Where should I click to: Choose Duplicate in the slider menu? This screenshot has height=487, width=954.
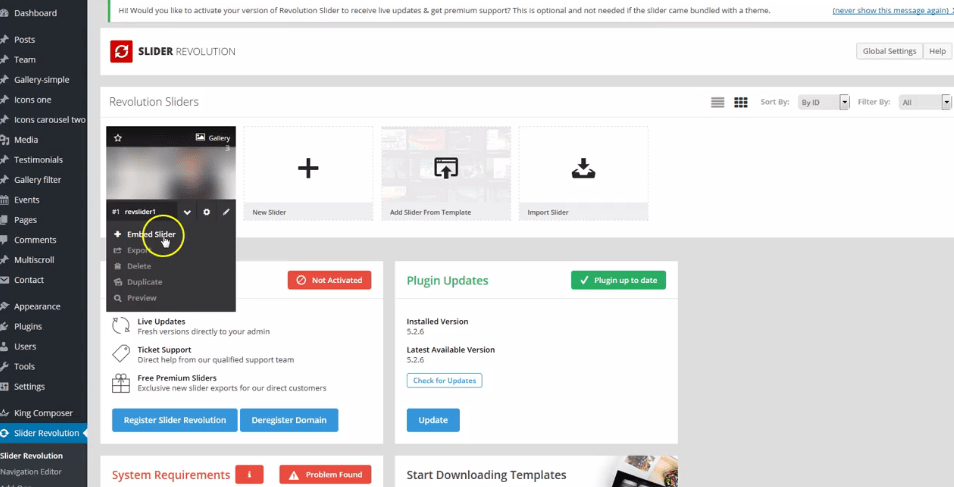(144, 282)
